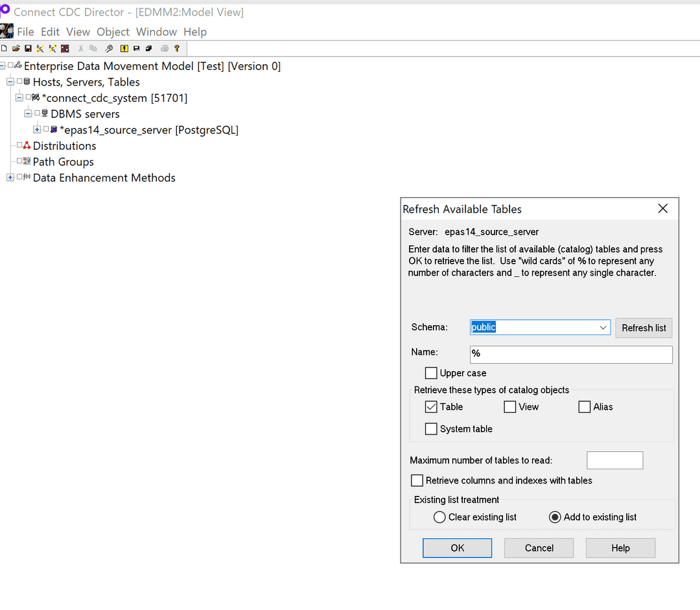This screenshot has height=610, width=700.
Task: Open the wrench configuration tool
Action: click(x=108, y=48)
